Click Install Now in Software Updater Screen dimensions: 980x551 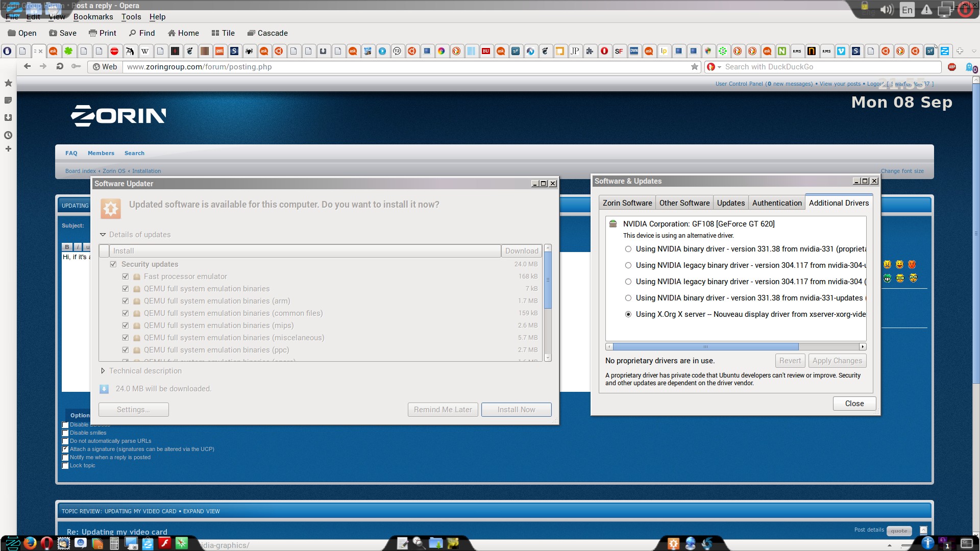coord(517,410)
